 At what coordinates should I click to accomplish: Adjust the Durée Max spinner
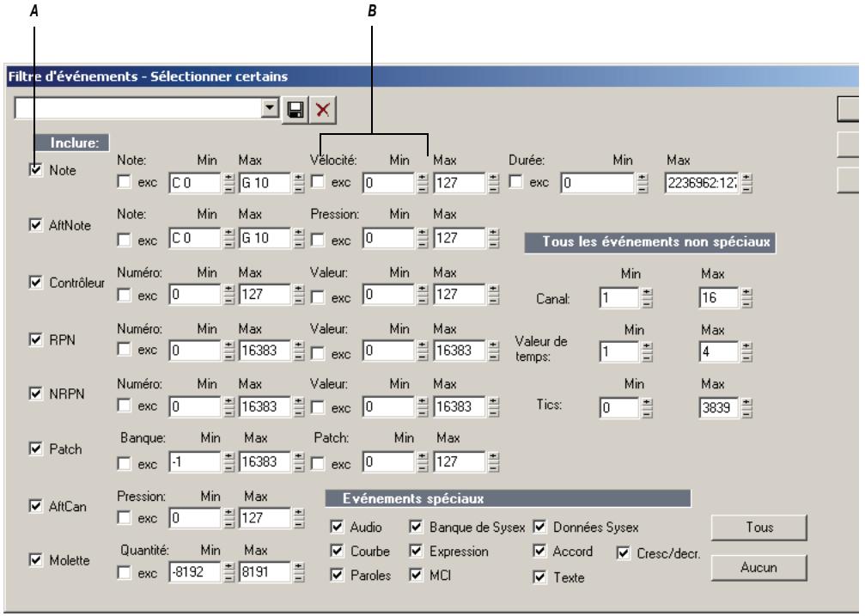coord(746,183)
